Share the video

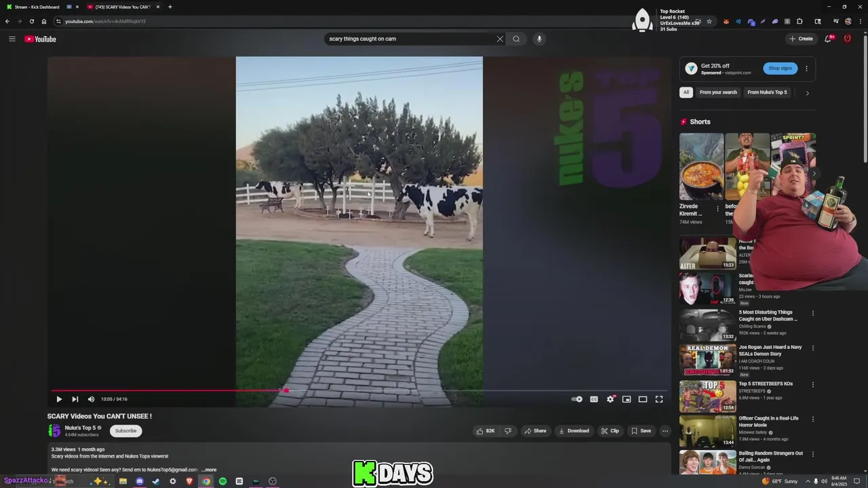click(x=535, y=431)
